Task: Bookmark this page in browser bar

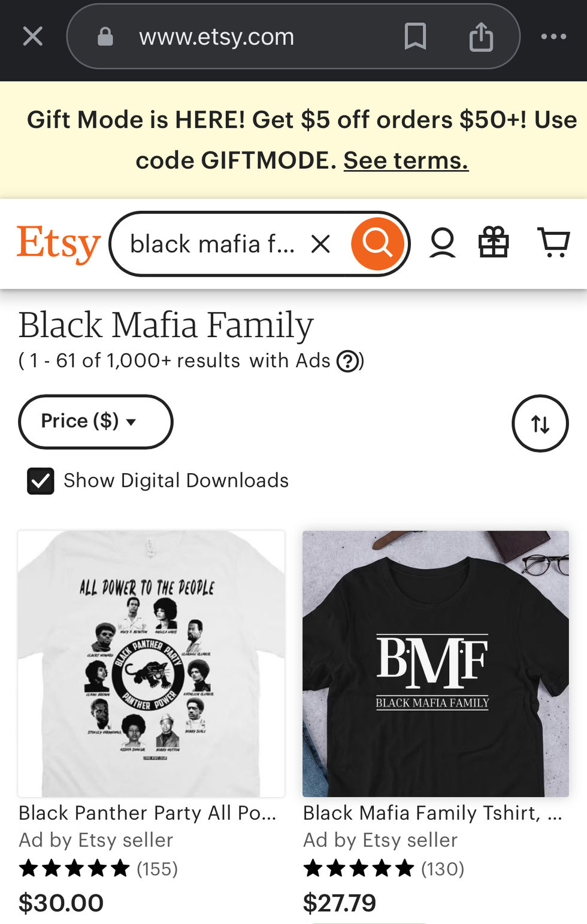Action: (415, 37)
